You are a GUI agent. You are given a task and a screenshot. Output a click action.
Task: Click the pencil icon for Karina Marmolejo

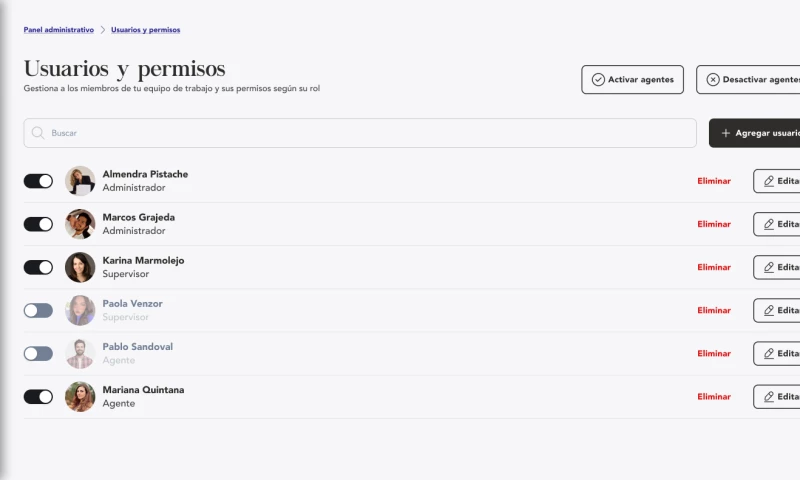769,267
